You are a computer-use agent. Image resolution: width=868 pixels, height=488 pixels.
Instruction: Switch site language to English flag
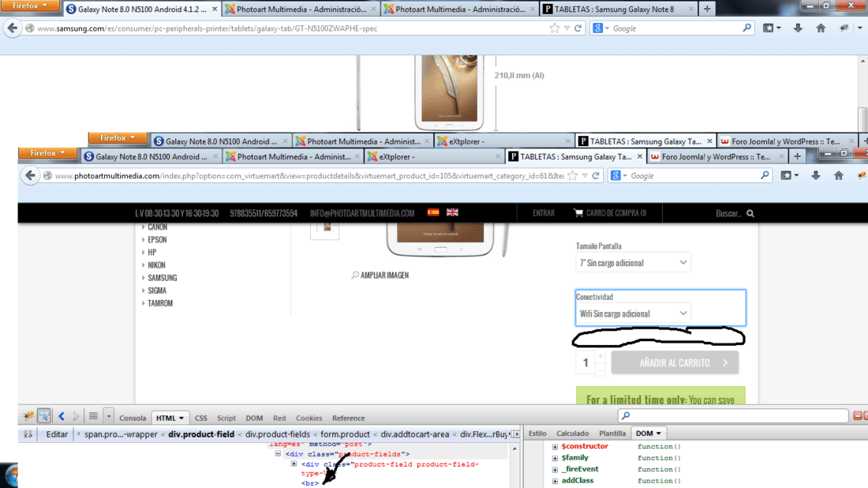pos(452,212)
